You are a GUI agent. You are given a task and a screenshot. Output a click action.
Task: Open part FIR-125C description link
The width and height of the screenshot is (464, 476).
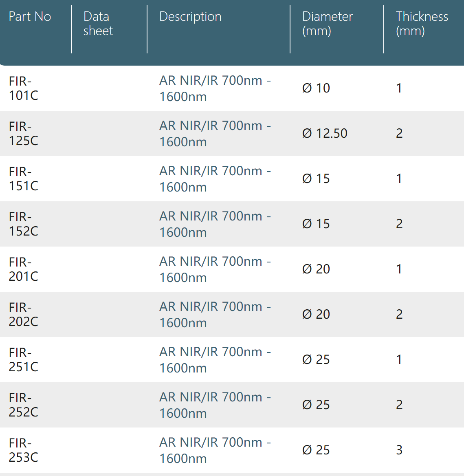point(215,134)
